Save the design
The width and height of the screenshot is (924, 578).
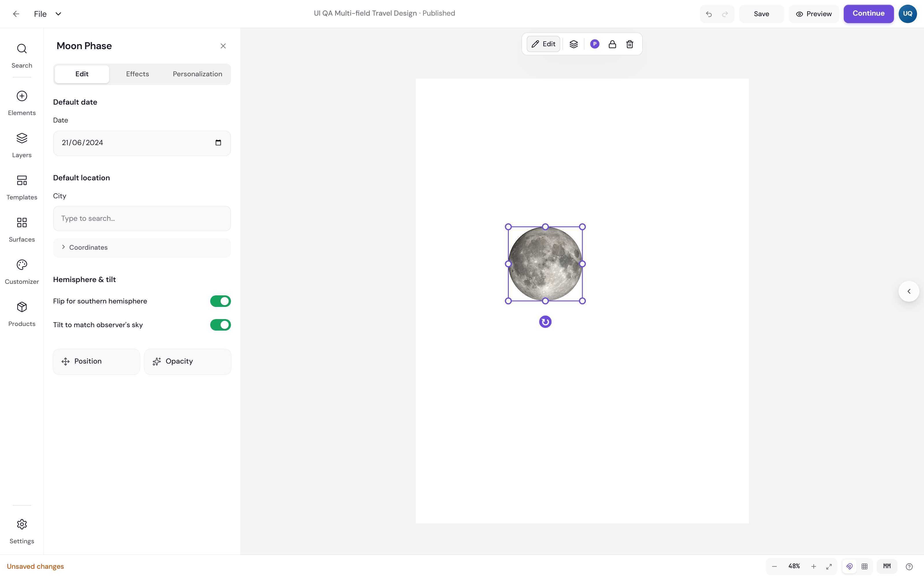(x=761, y=14)
